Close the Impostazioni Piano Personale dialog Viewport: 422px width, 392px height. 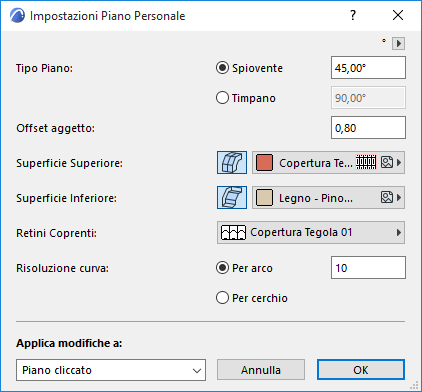pyautogui.click(x=398, y=15)
